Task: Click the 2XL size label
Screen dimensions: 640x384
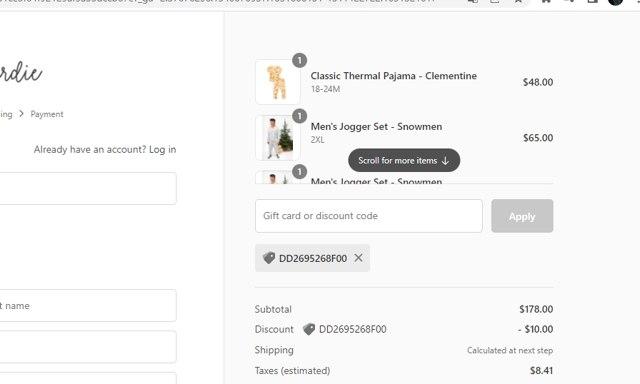Action: (x=318, y=140)
